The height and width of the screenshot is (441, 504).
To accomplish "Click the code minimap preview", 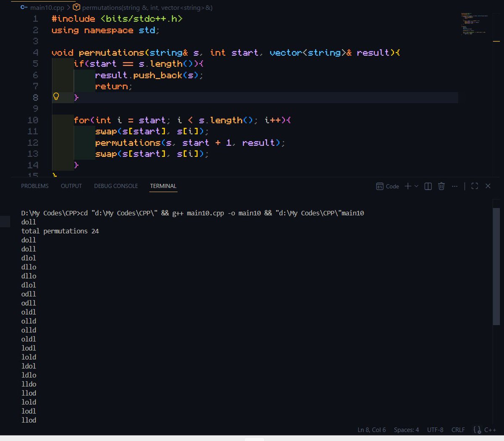I will point(475,24).
